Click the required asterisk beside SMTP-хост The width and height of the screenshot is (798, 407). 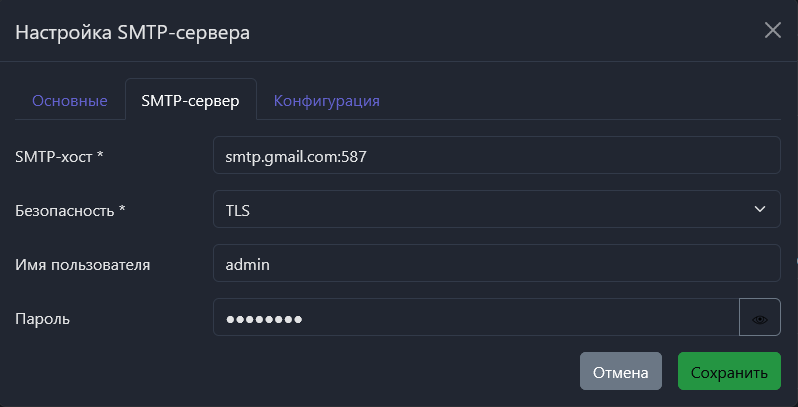point(101,156)
